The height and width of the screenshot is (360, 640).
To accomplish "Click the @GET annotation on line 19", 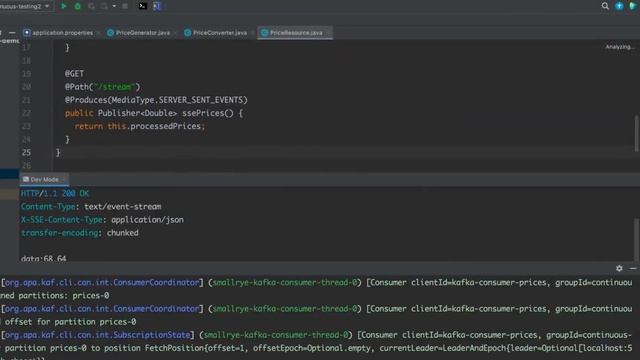I will tap(74, 74).
